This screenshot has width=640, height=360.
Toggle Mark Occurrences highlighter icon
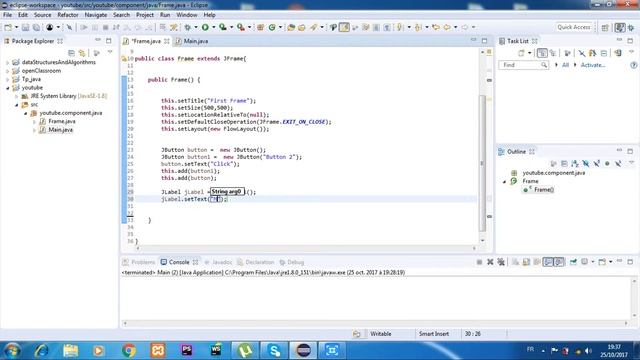344,27
